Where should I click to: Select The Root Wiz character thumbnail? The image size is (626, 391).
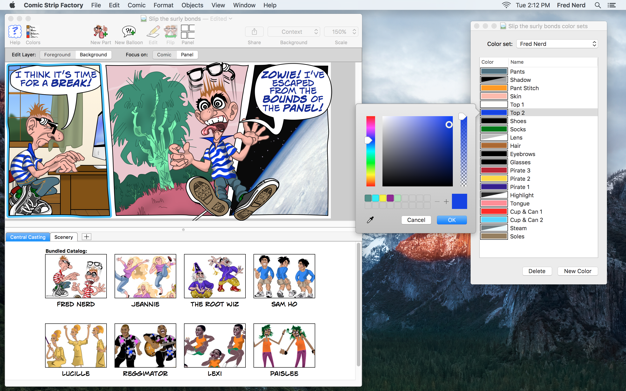(x=215, y=276)
